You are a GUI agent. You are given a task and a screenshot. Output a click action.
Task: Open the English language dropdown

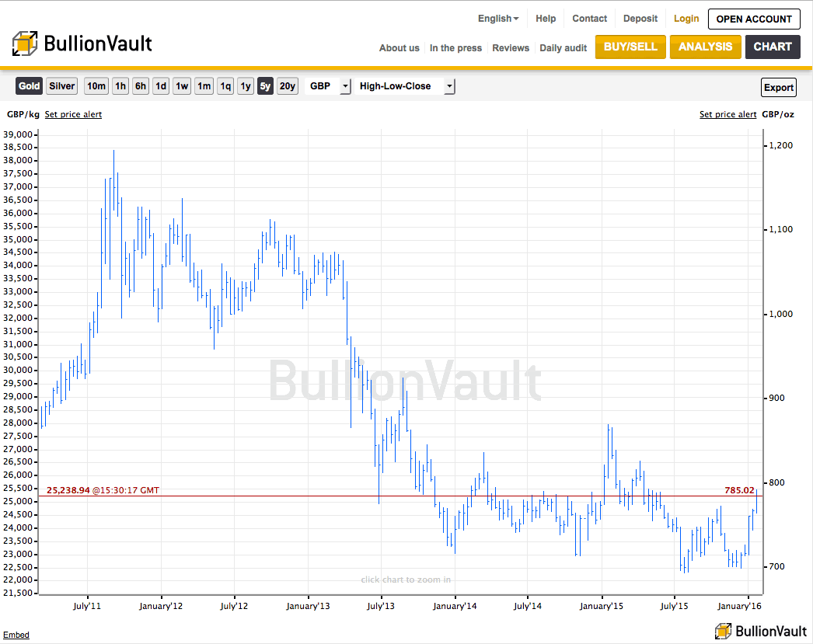coord(497,19)
